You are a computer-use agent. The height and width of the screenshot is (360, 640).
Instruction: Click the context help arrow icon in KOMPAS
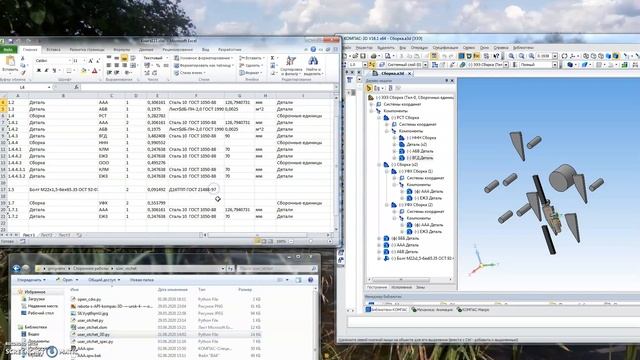496,56
